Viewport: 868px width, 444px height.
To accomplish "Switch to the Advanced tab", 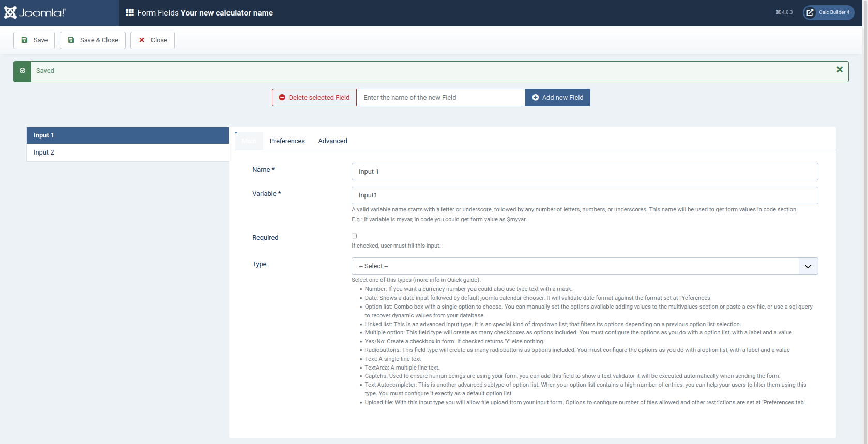I will click(333, 141).
